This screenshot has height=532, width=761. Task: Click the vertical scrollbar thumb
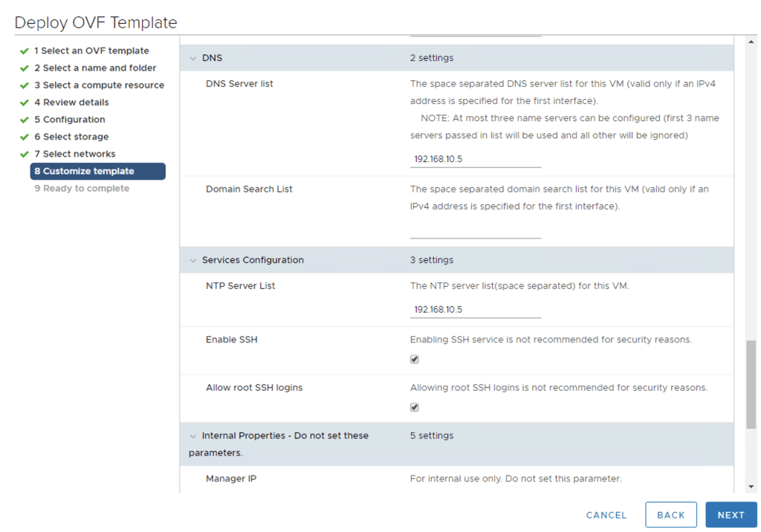point(751,385)
